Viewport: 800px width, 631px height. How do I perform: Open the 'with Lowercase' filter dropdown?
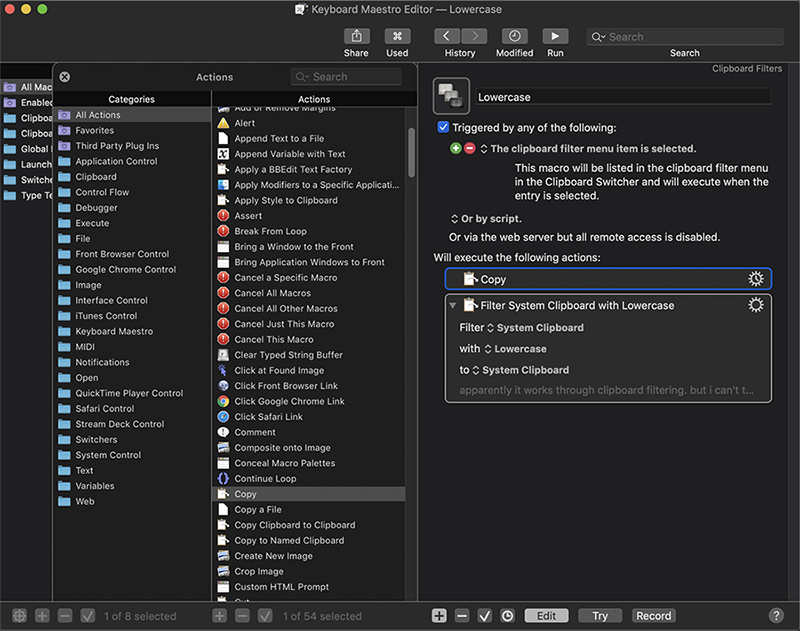pyautogui.click(x=515, y=349)
